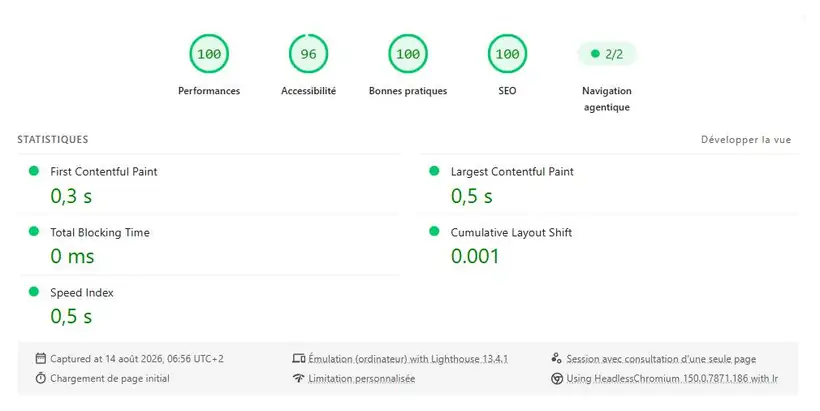Click the green dot beside Cumulative Layout Shift
The height and width of the screenshot is (411, 820).
click(434, 231)
